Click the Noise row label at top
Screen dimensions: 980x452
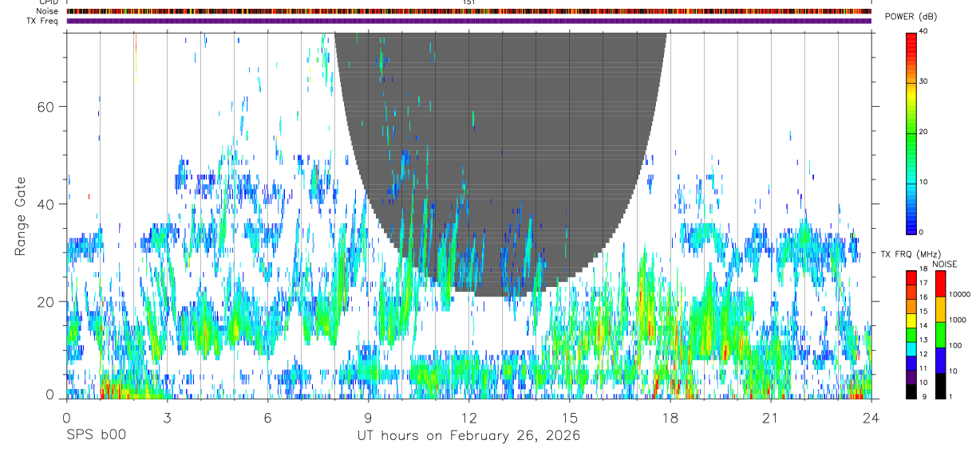(x=48, y=11)
